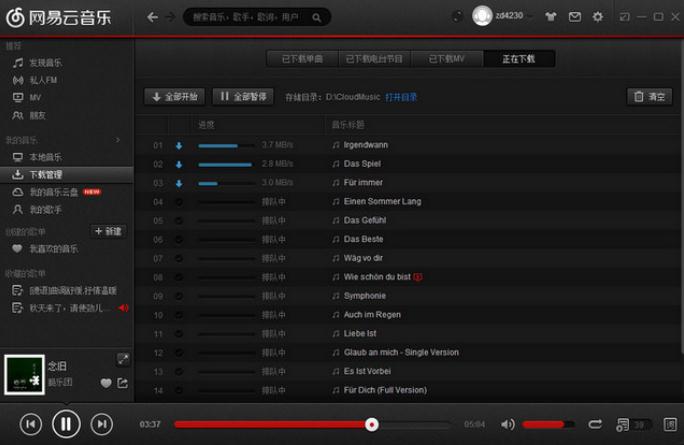Click 全部开始 button
Screen dimensions: 684x445
click(174, 96)
